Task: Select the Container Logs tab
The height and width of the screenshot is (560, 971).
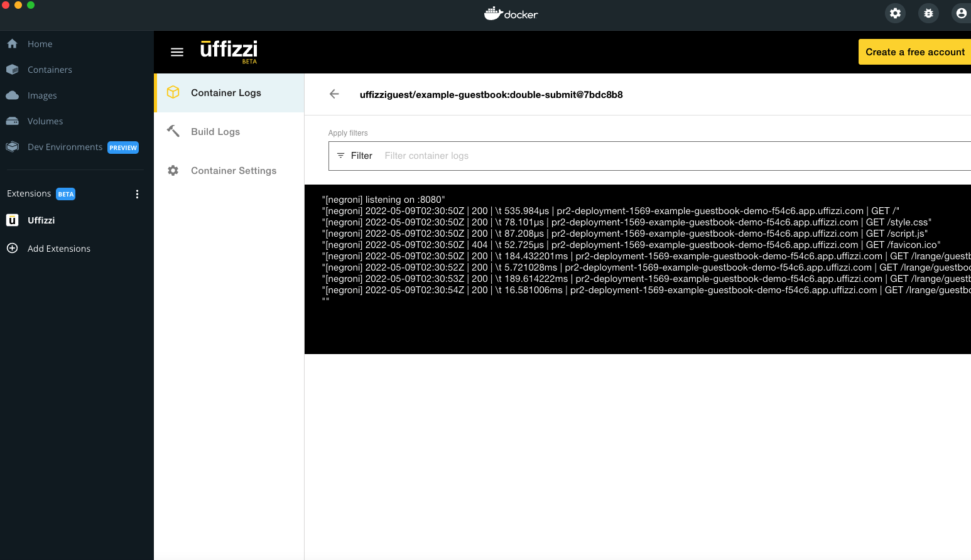Action: [226, 93]
